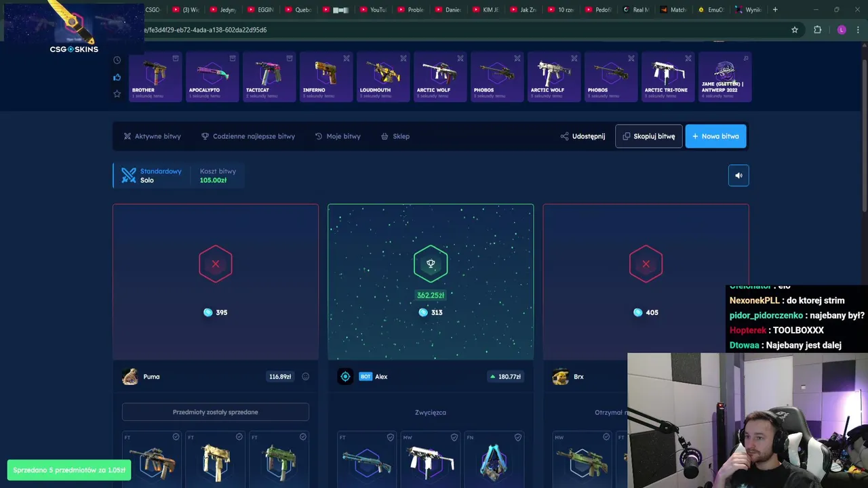The width and height of the screenshot is (868, 488).
Task: Click the crossed swords Standardowy Solo icon
Action: [x=129, y=176]
